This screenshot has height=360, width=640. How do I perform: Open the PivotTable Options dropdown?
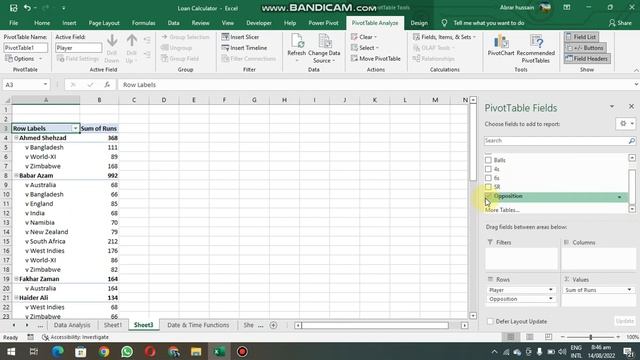[x=24, y=59]
